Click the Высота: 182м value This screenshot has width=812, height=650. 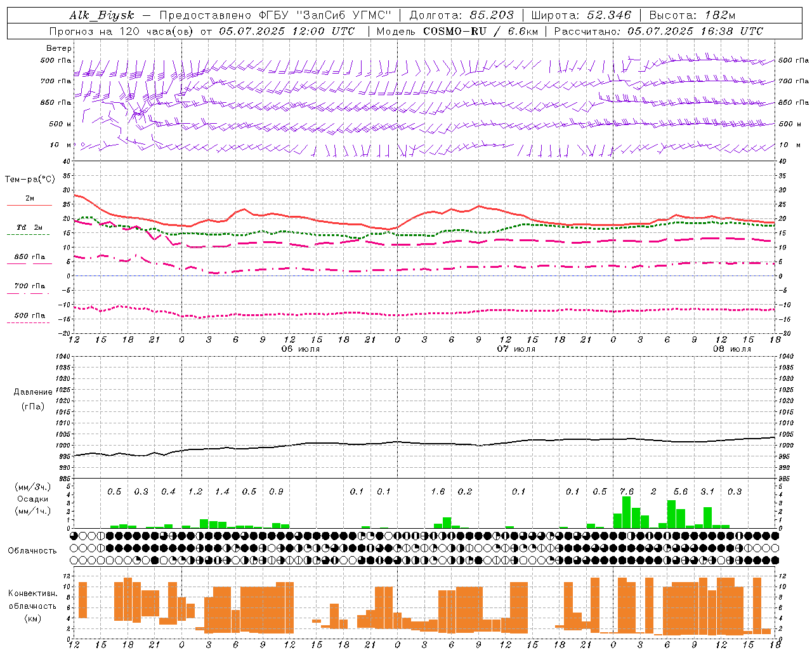click(692, 16)
